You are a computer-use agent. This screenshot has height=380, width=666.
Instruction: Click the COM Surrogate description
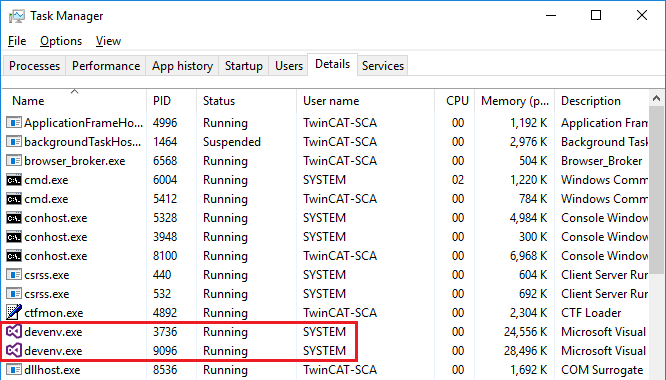[x=602, y=370]
